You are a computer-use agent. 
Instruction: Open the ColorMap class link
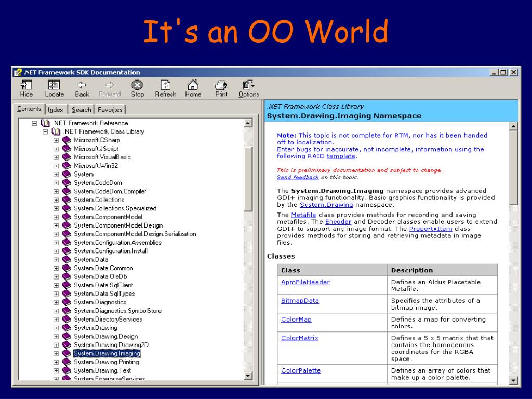[x=296, y=320]
